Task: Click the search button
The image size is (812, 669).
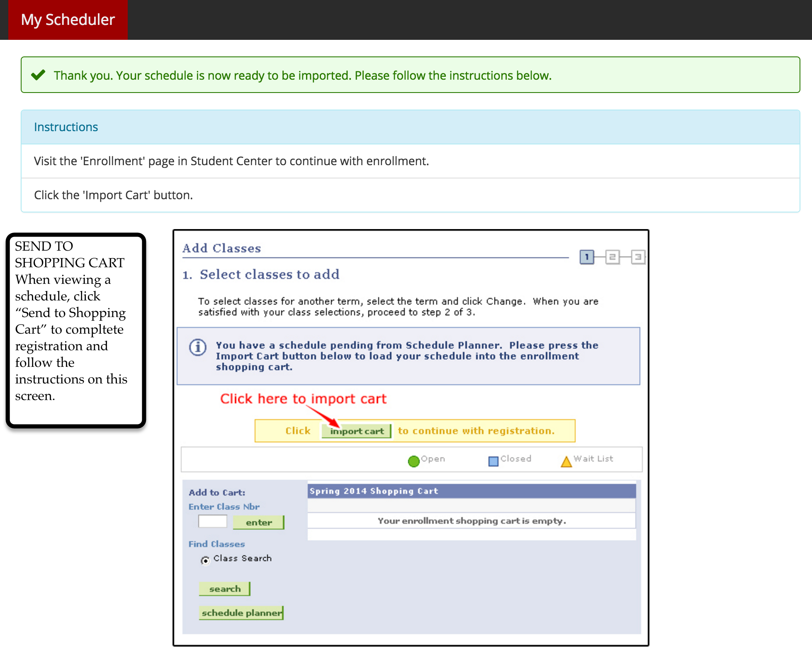Action: (x=224, y=589)
